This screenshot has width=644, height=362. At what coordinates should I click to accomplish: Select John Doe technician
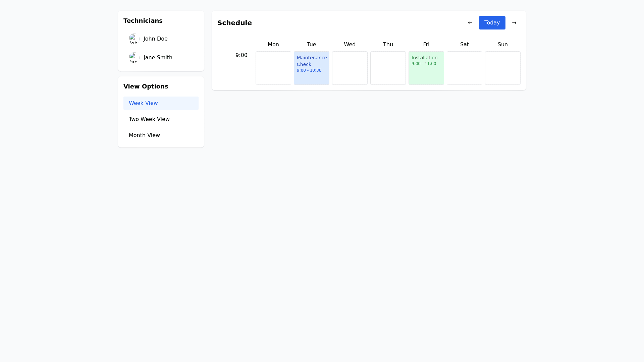155,39
